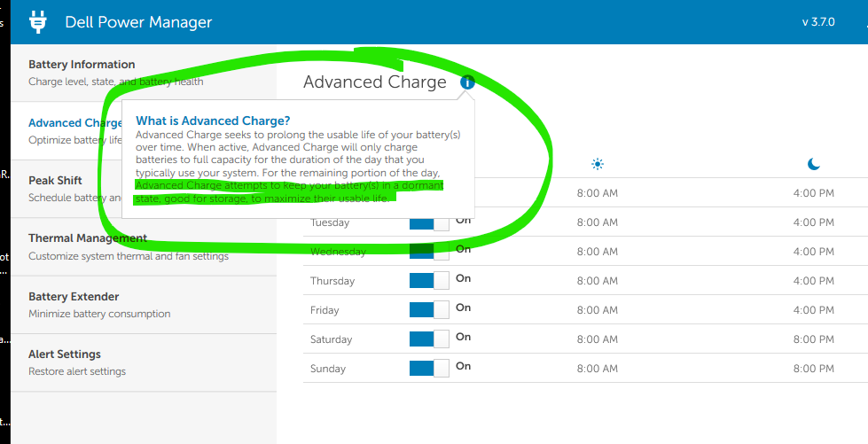Click the 4:00 PM time in the top row
The image size is (868, 444).
pos(813,193)
